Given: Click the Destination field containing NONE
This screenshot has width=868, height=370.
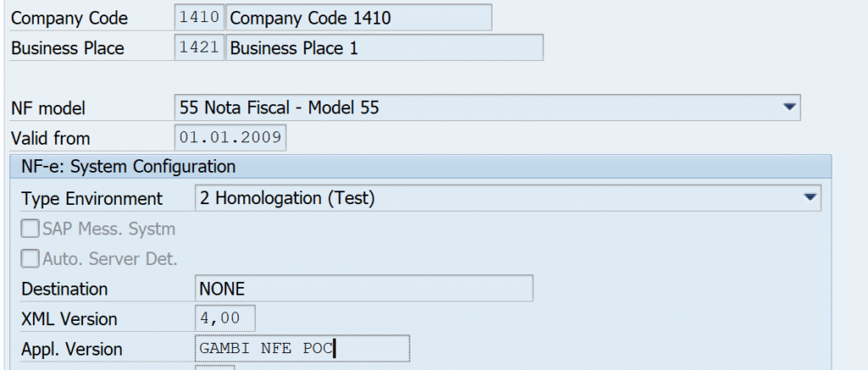Looking at the screenshot, I should [364, 288].
